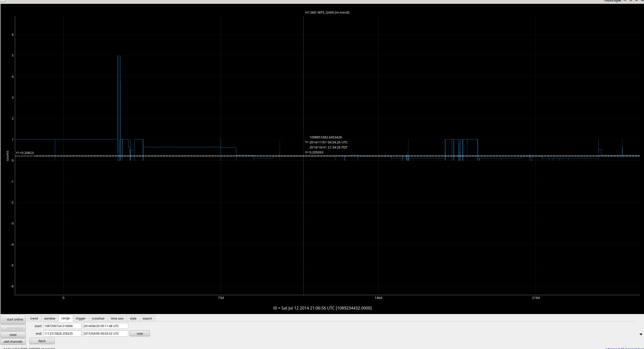The image size is (644, 349).
Task: Click the fetch button
Action: point(42,341)
